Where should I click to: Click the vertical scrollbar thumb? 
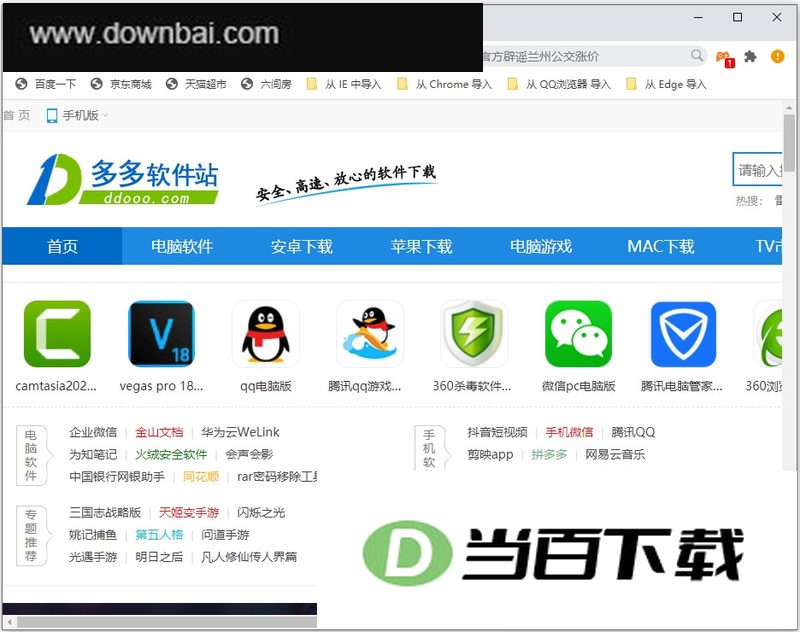pyautogui.click(x=789, y=142)
